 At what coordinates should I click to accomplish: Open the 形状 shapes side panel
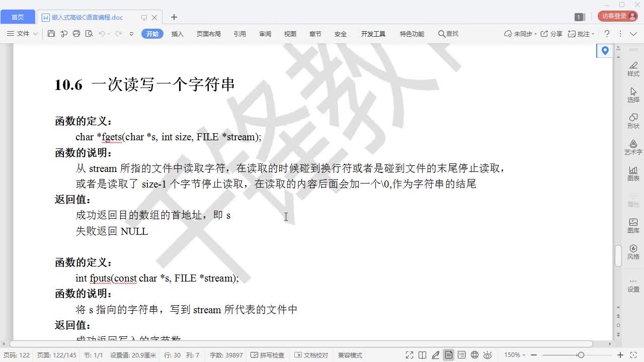[633, 121]
